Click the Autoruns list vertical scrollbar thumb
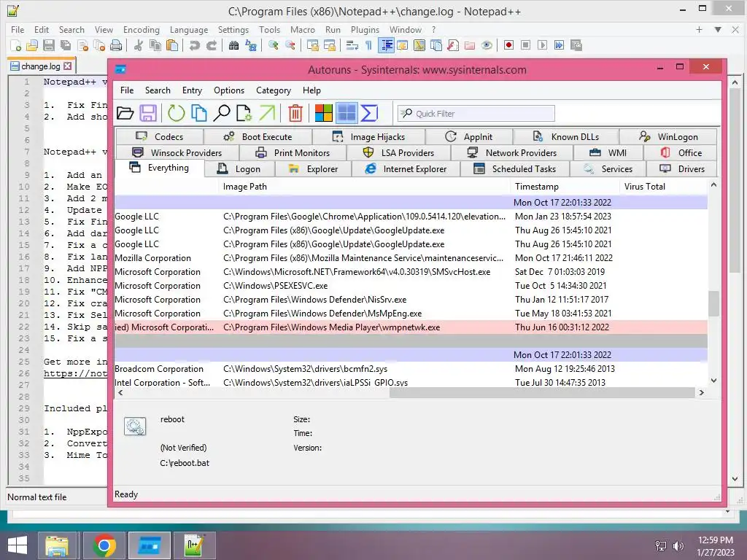Image resolution: width=747 pixels, height=560 pixels. 713,303
